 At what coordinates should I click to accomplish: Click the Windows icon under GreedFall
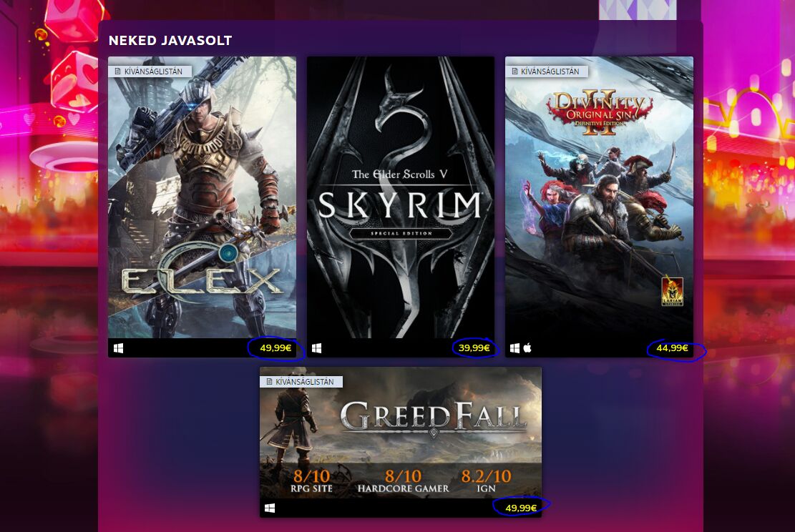(x=270, y=508)
